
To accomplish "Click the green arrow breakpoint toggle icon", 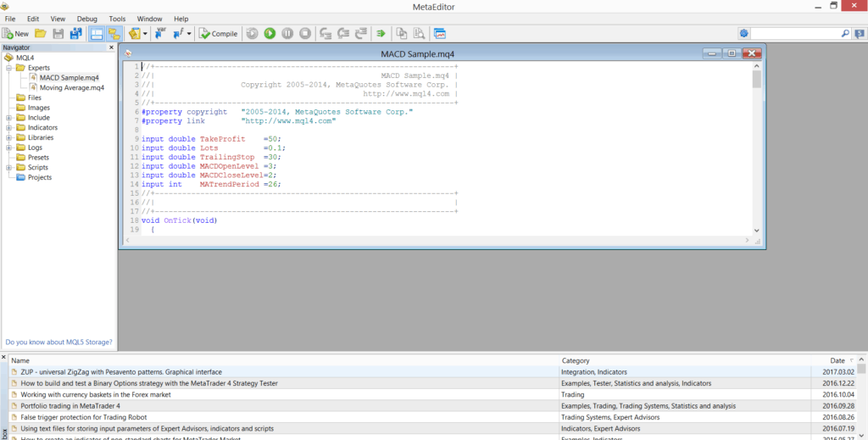I will tap(381, 34).
